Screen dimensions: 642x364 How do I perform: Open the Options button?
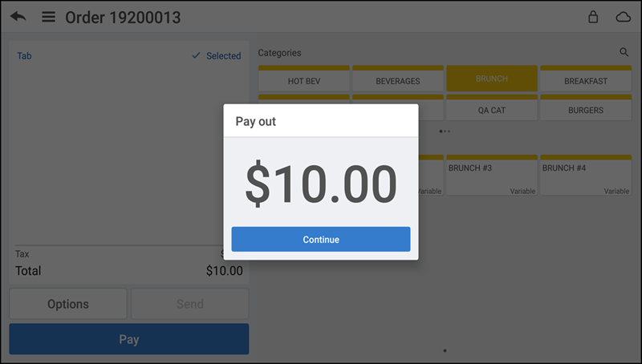click(x=68, y=304)
